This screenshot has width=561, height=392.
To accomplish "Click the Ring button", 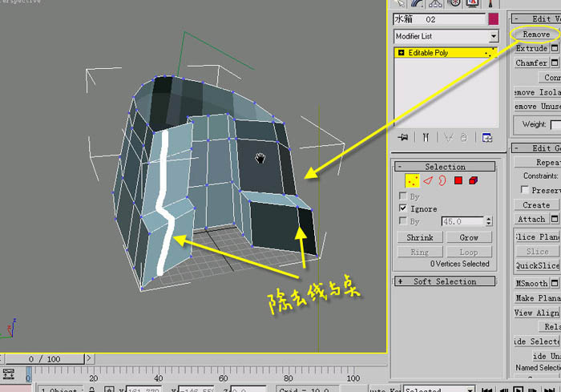I will pos(420,252).
